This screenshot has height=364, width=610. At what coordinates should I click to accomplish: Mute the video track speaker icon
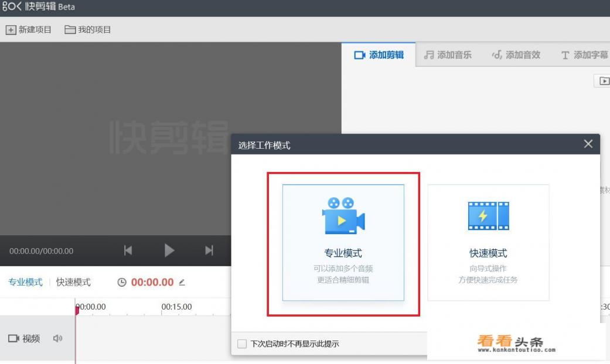[57, 338]
